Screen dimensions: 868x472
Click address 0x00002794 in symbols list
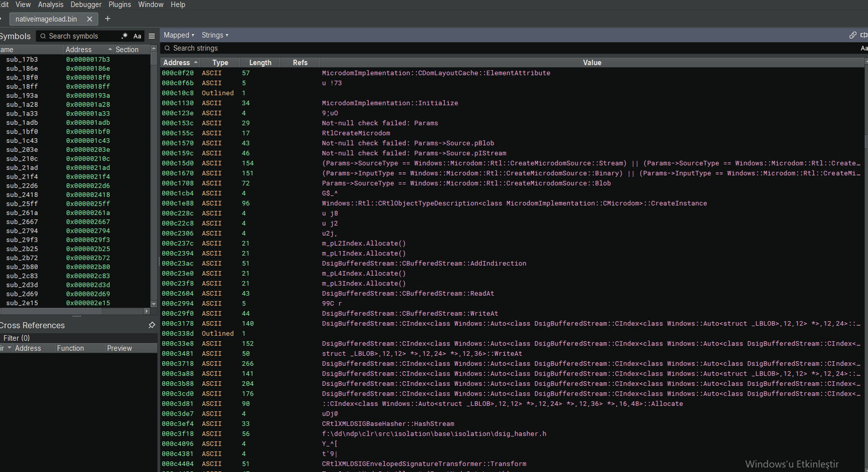coord(88,231)
